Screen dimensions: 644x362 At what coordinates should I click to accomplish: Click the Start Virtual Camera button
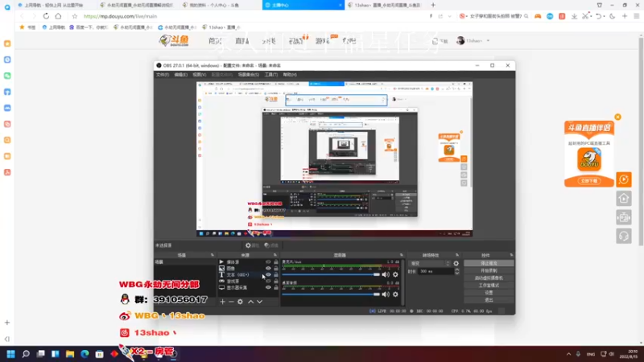tap(489, 278)
